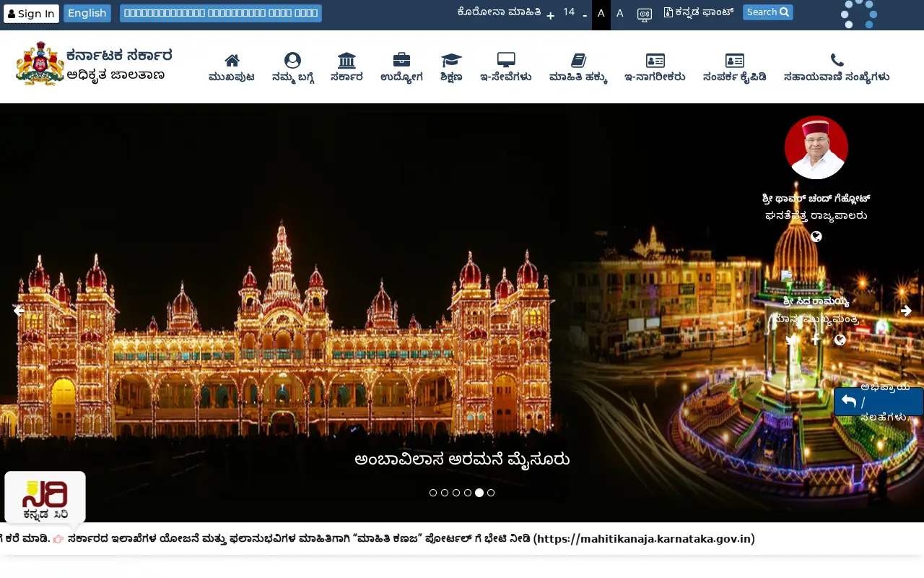Image resolution: width=924 pixels, height=578 pixels.
Task: Click the Search button
Action: click(x=768, y=12)
